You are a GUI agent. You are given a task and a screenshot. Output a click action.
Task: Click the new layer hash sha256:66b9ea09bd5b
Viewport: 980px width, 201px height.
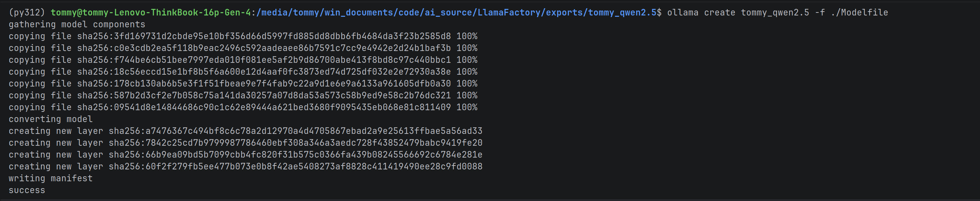pos(296,154)
